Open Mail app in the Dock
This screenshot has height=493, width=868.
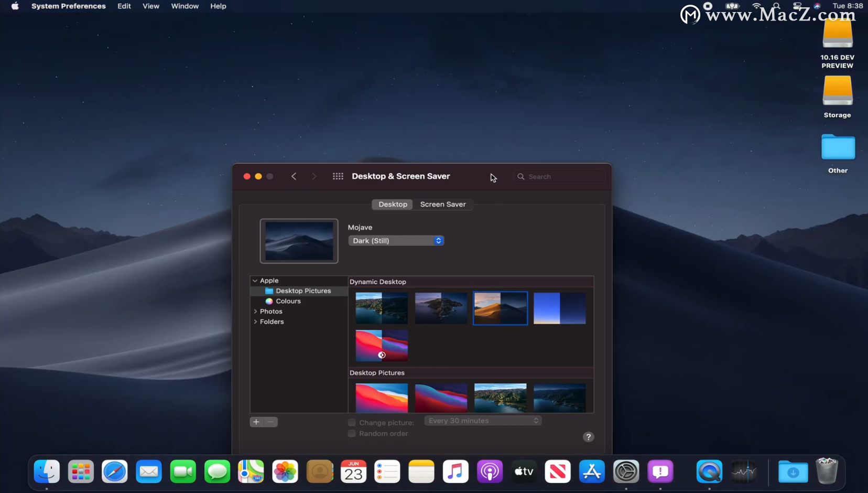point(149,471)
